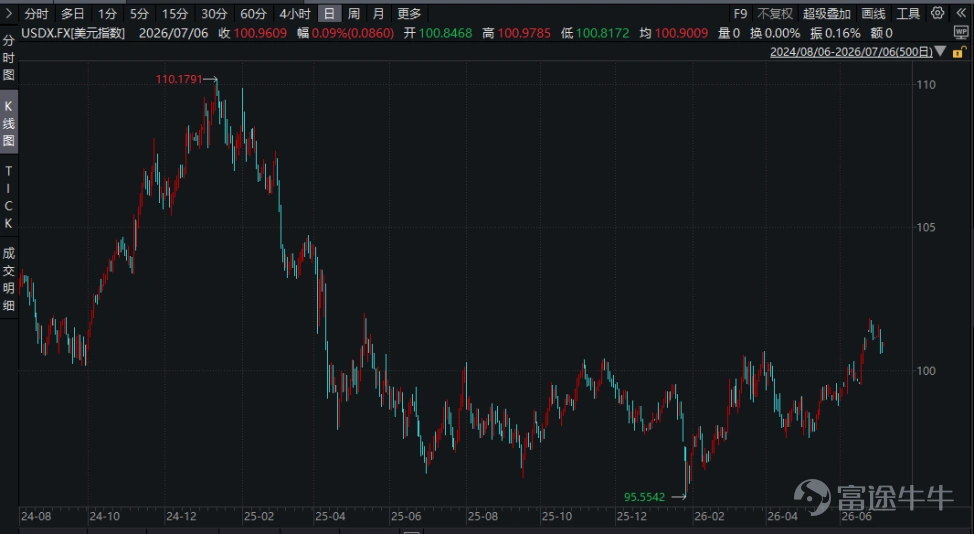Expand the date range dropdown triangle
This screenshot has width=974, height=534.
[940, 52]
